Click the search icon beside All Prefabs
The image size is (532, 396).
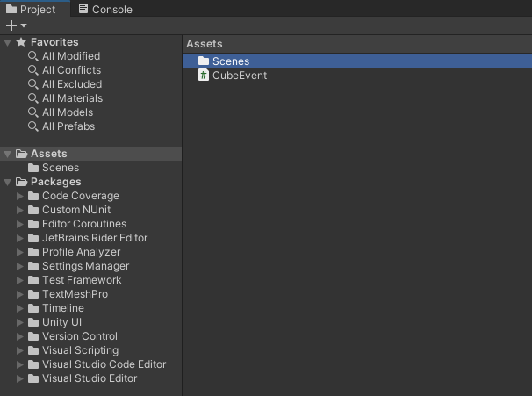(33, 126)
